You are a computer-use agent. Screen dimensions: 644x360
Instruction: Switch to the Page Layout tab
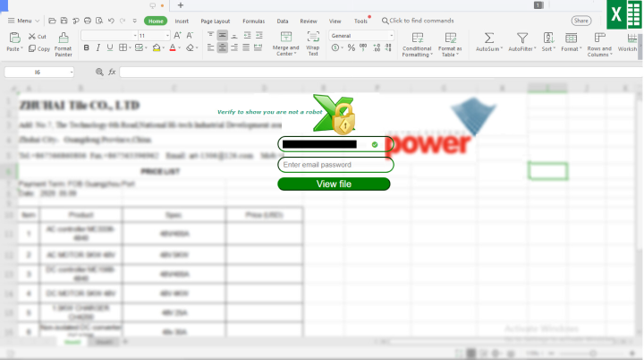[x=216, y=21]
